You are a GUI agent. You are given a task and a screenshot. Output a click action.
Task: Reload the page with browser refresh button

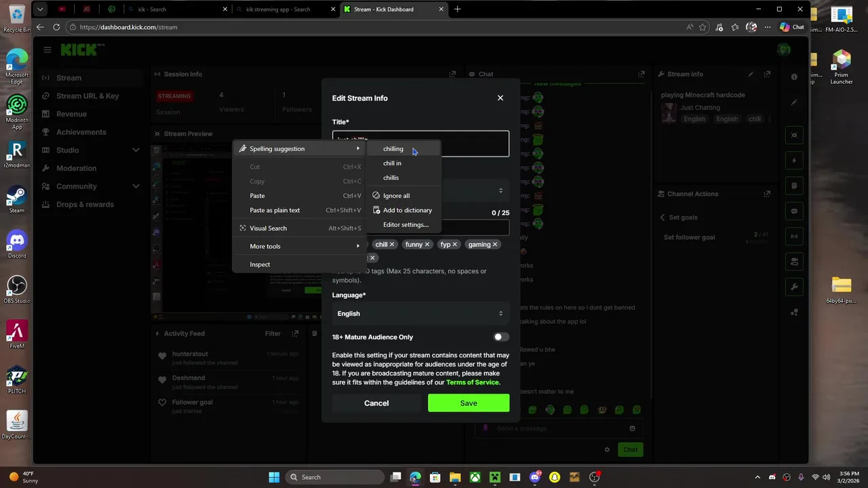point(56,27)
